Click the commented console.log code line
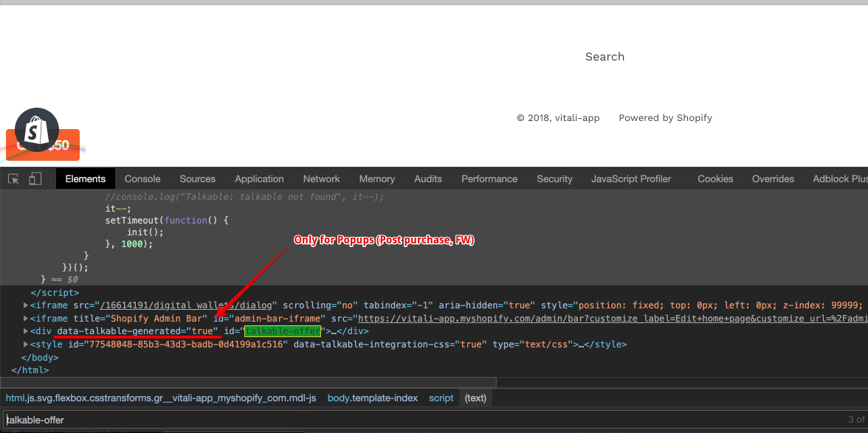Viewport: 868px width, 433px height. tap(244, 196)
